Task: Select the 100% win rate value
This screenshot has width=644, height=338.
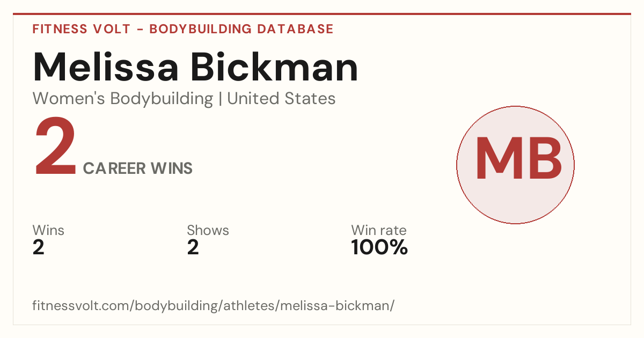Action: click(x=379, y=247)
